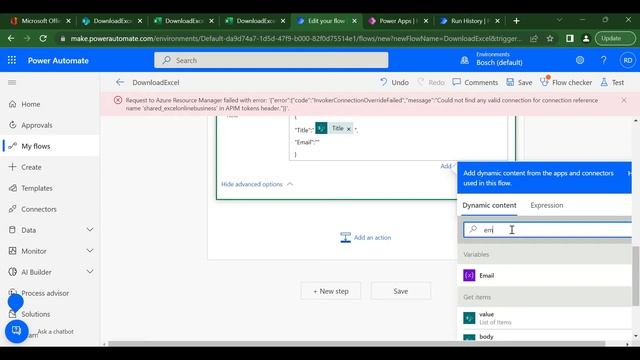Click the address bar URL
The height and width of the screenshot is (360, 640).
[x=296, y=38]
